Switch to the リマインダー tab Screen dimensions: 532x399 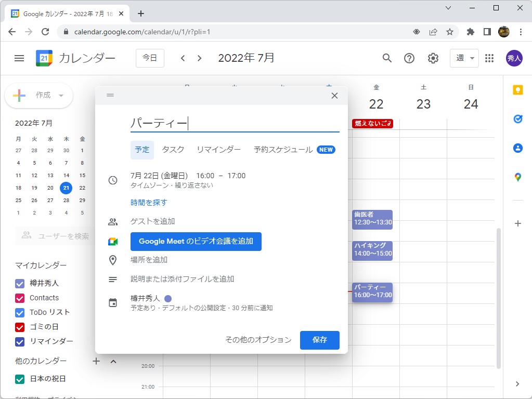click(218, 150)
